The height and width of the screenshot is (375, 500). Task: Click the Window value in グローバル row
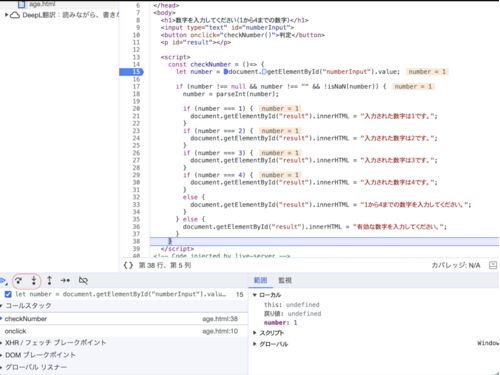click(x=488, y=343)
